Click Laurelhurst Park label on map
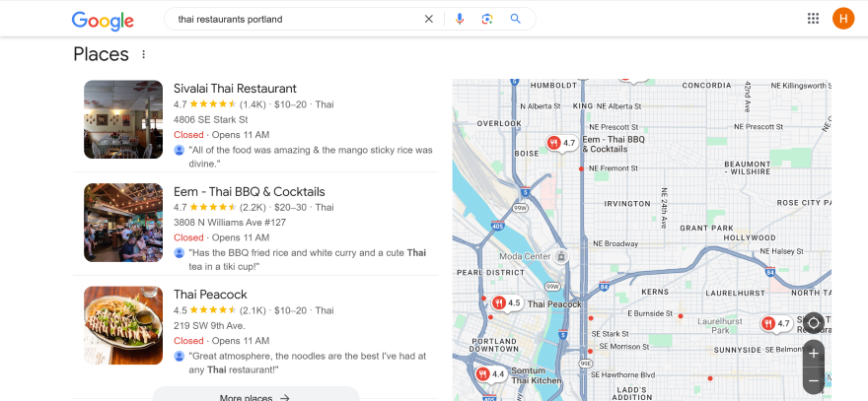This screenshot has width=868, height=401. point(721,325)
